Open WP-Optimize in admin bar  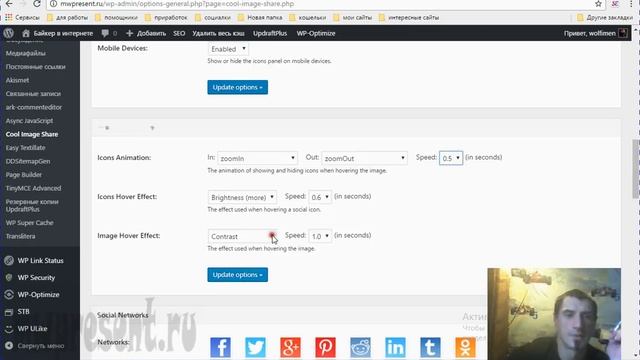(316, 33)
